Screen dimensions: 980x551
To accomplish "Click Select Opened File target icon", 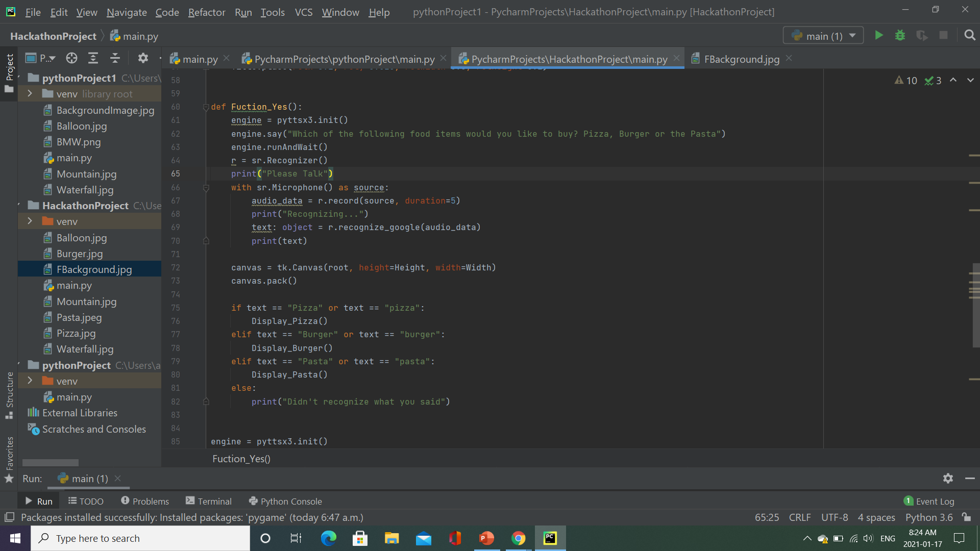I will (x=71, y=58).
